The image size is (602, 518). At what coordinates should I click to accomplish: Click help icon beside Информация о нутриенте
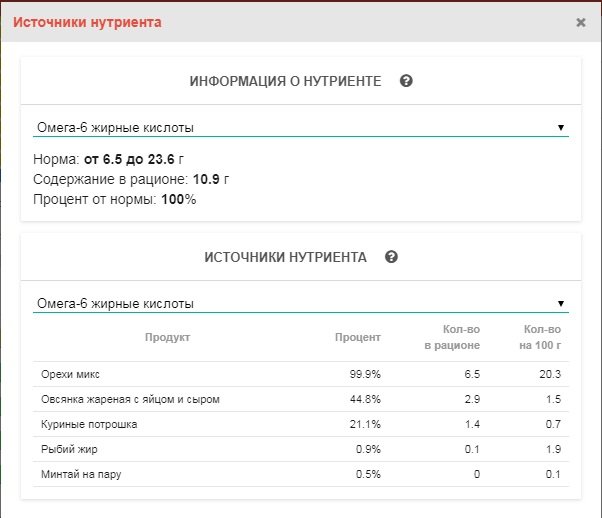pos(406,81)
